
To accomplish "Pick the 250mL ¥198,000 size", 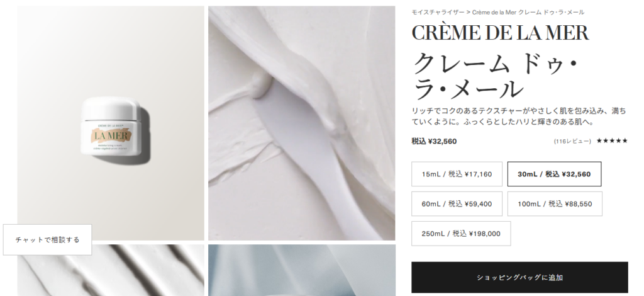I will (x=461, y=234).
